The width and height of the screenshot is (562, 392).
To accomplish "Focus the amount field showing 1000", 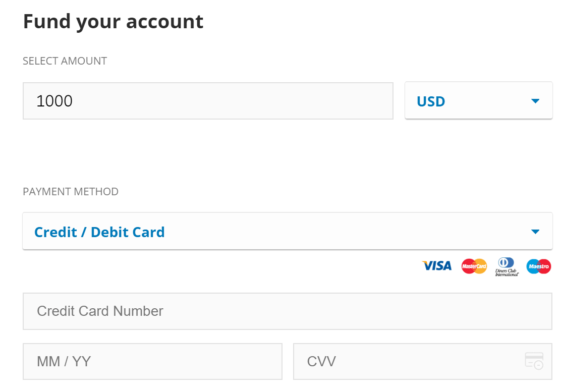I will click(x=208, y=101).
